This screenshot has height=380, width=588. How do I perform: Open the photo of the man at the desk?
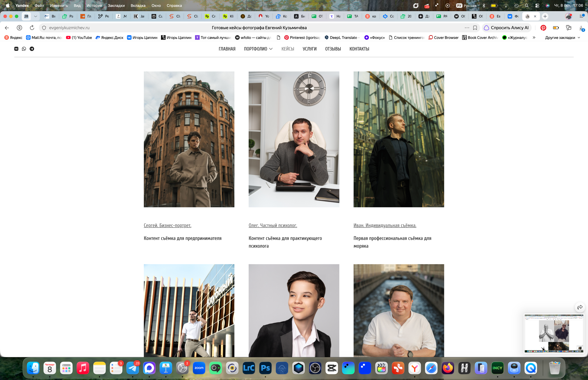(294, 139)
